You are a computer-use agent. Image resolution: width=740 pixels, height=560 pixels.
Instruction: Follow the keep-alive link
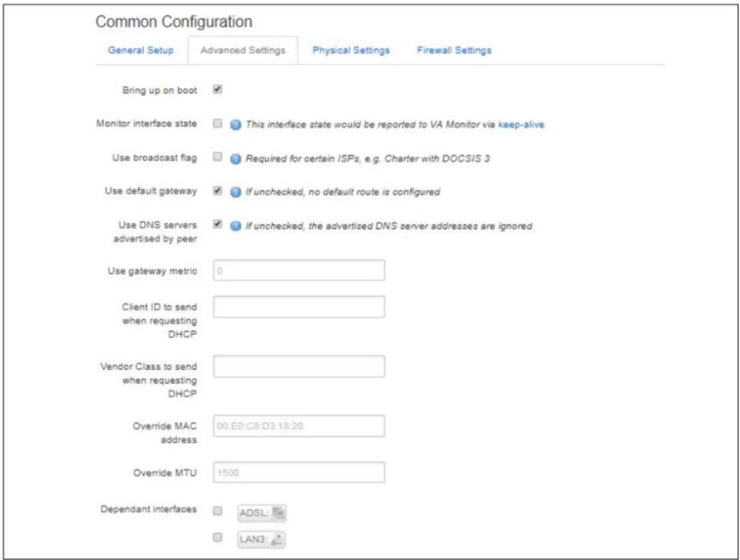pos(521,124)
